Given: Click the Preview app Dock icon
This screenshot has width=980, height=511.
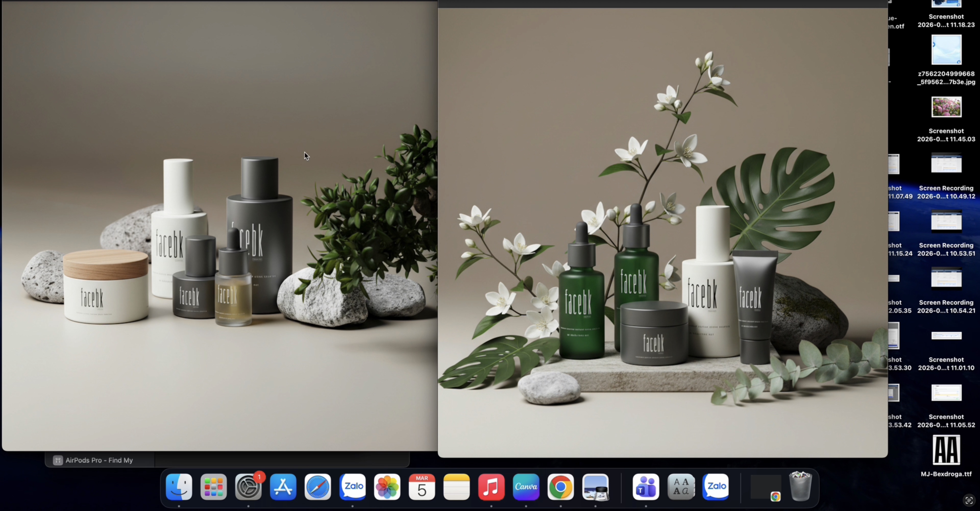Looking at the screenshot, I should 595,487.
